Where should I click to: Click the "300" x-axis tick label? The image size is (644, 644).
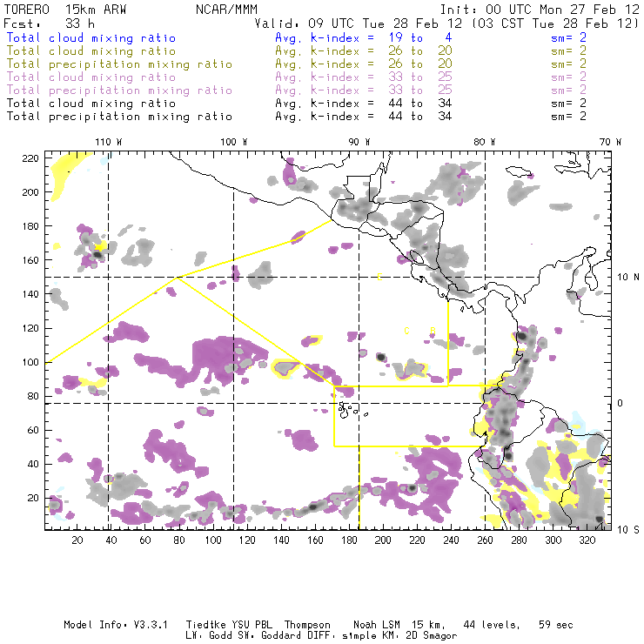click(553, 540)
